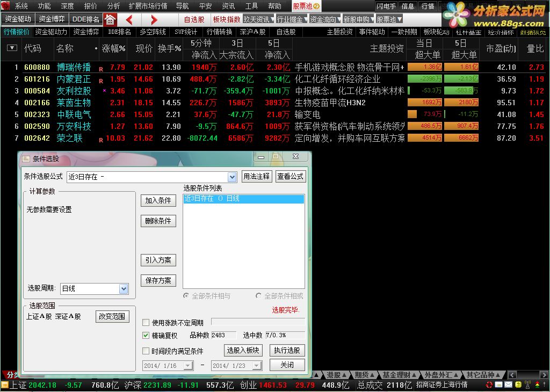
Task: Click the 品种数 field showing 2483
Action: (224, 335)
